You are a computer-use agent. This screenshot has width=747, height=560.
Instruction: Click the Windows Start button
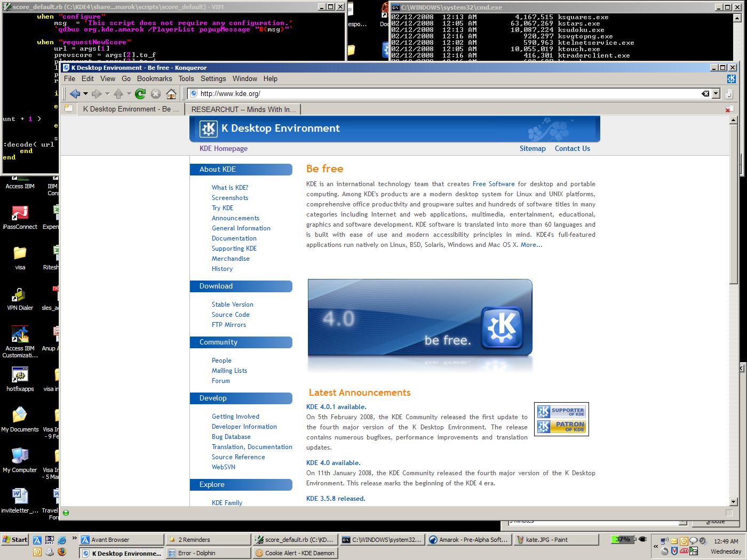click(14, 540)
